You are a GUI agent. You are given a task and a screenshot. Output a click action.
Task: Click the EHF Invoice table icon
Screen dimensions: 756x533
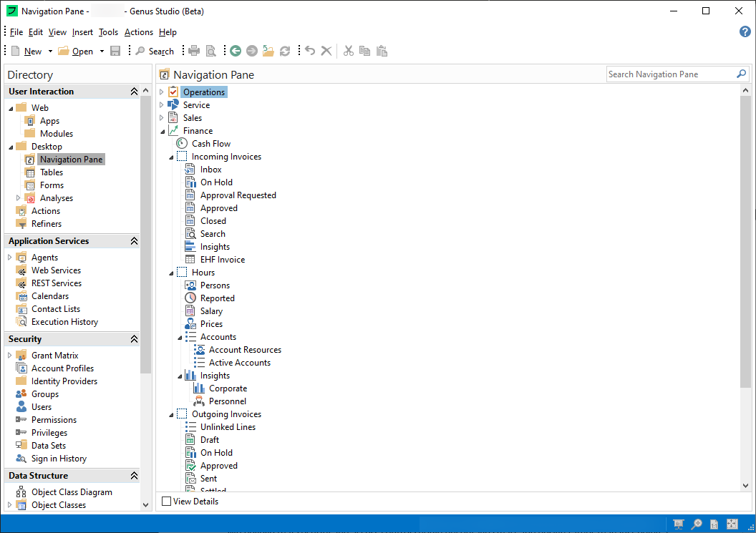click(x=190, y=259)
